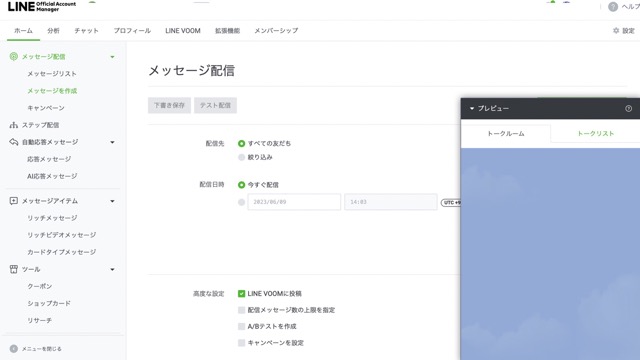The image size is (640, 360).
Task: Select 今すぐ配信 radio option
Action: coord(241,185)
